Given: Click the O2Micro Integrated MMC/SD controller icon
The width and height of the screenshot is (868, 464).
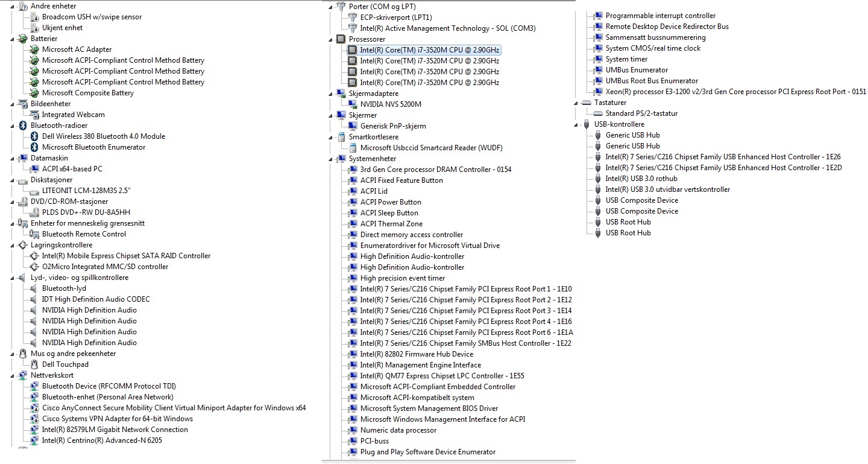Looking at the screenshot, I should pos(34,267).
